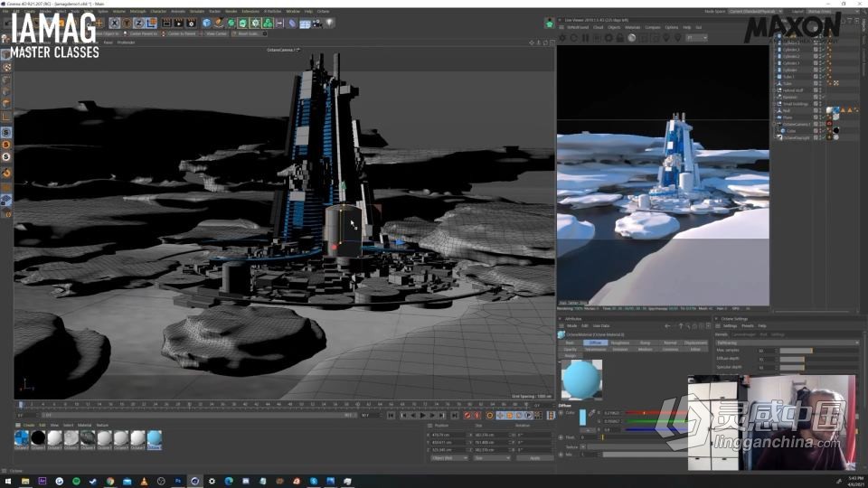This screenshot has width=868, height=488.
Task: Toggle the X axis lock icon
Action: coord(115,23)
